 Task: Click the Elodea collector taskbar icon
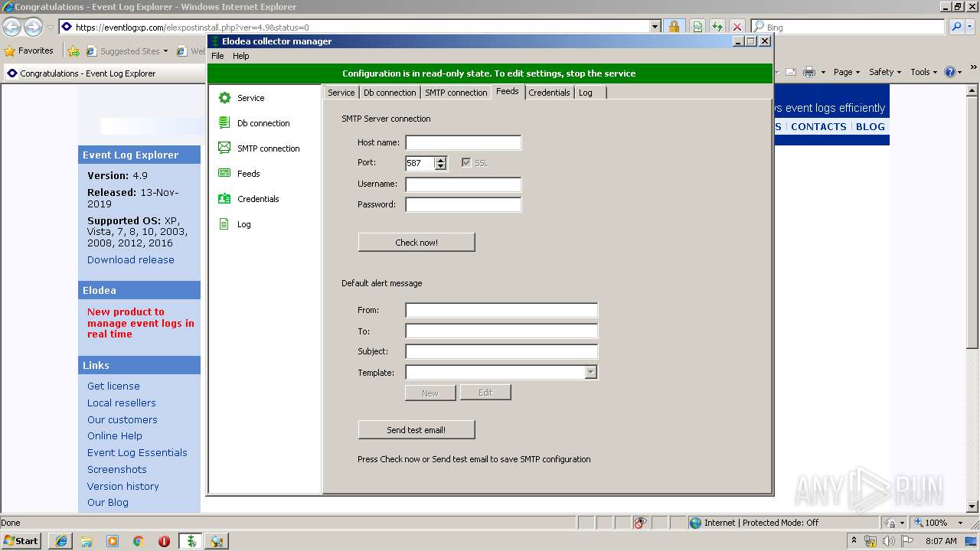point(191,541)
